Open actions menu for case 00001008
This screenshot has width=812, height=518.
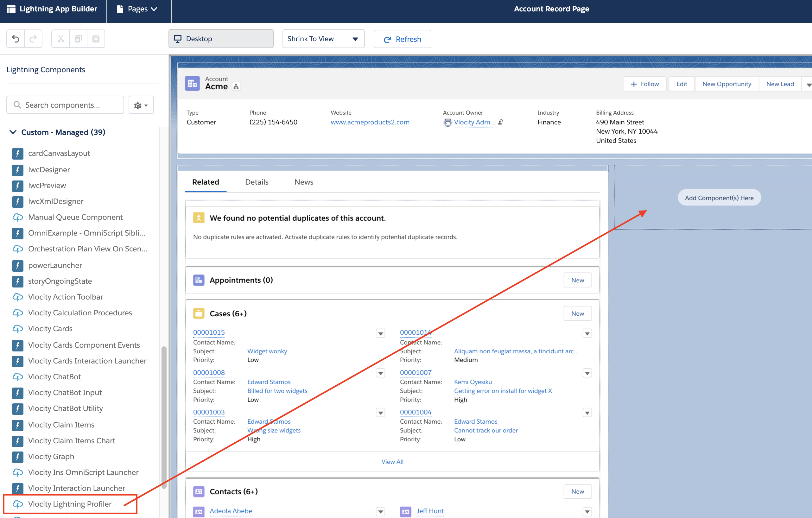[380, 373]
